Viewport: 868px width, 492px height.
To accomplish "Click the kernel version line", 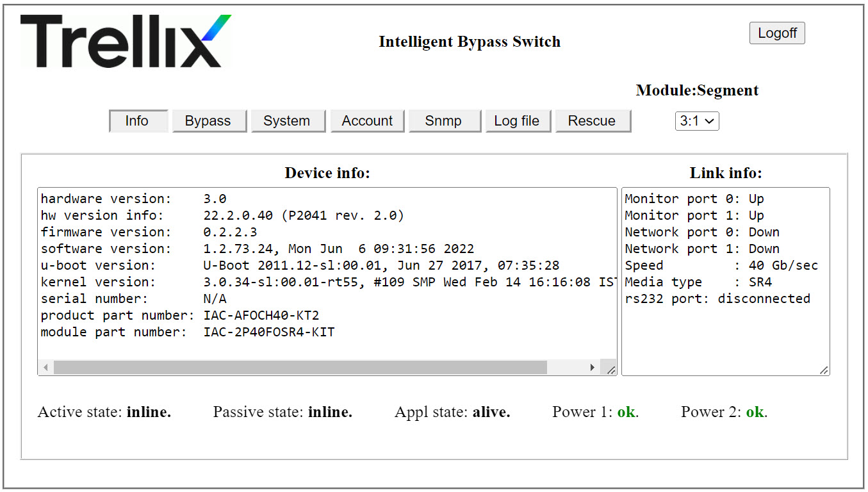I will (x=328, y=282).
